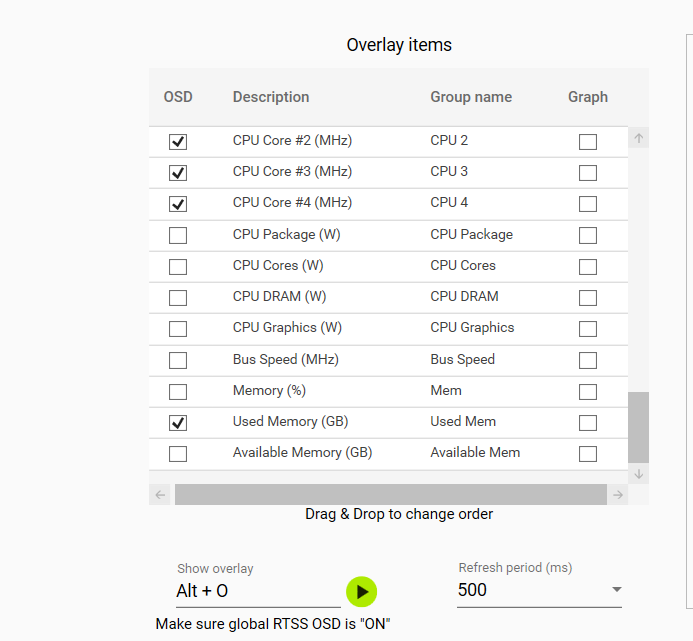Uncheck OSD for Used Memory (GB)
The width and height of the screenshot is (693, 641).
click(x=178, y=423)
